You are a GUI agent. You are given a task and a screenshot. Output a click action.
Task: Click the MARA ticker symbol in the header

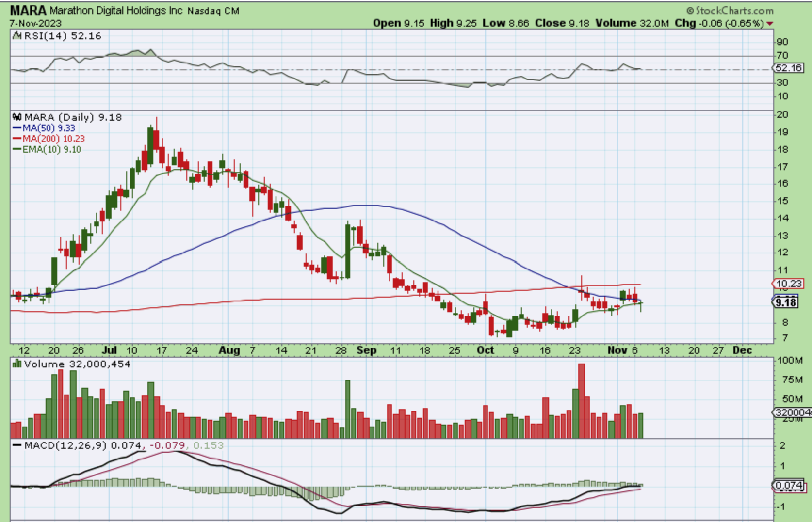click(28, 10)
